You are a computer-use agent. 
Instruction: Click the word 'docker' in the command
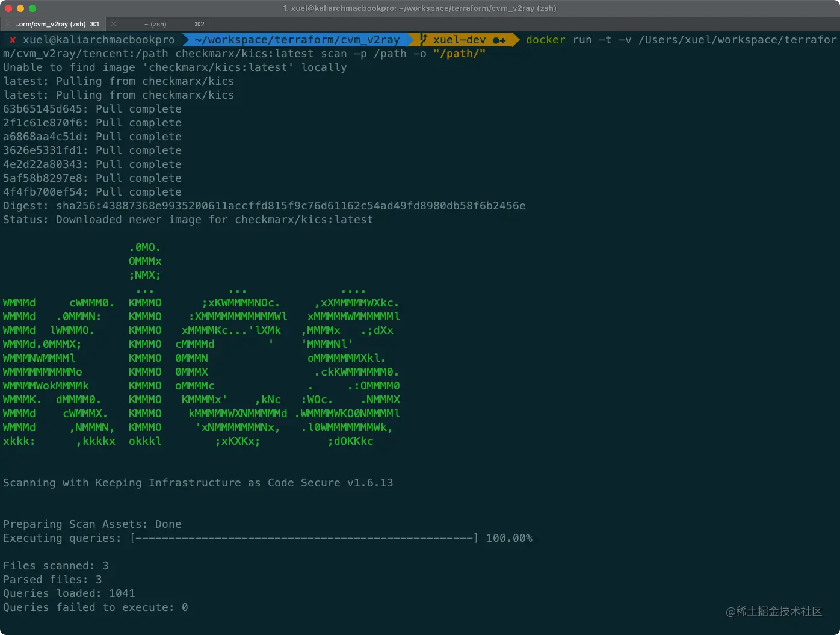coord(545,40)
